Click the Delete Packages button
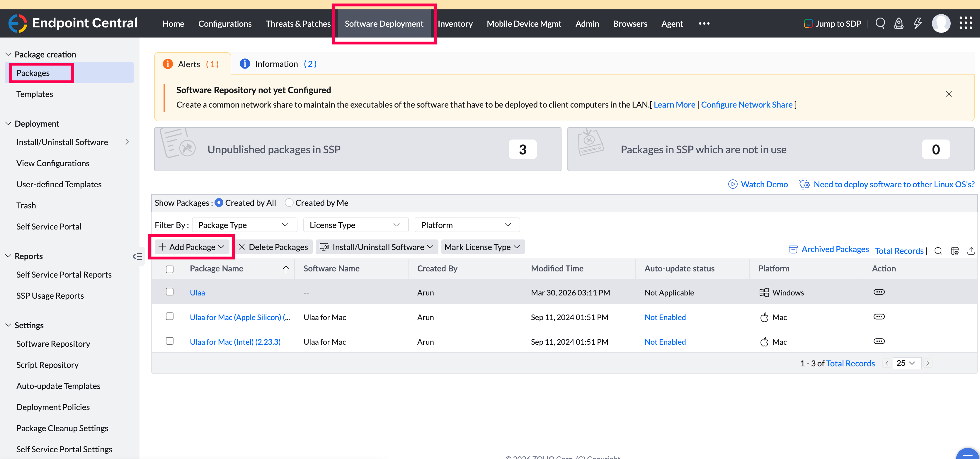 click(x=273, y=247)
